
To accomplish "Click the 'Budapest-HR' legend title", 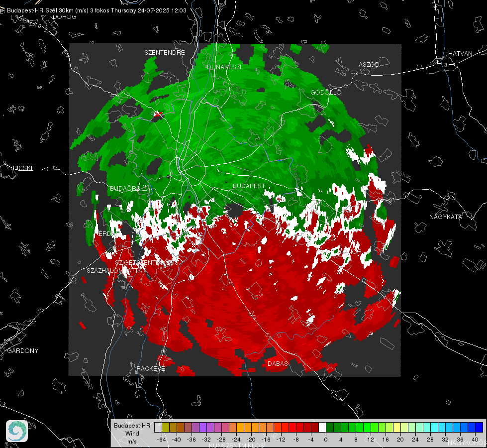I will [132, 425].
